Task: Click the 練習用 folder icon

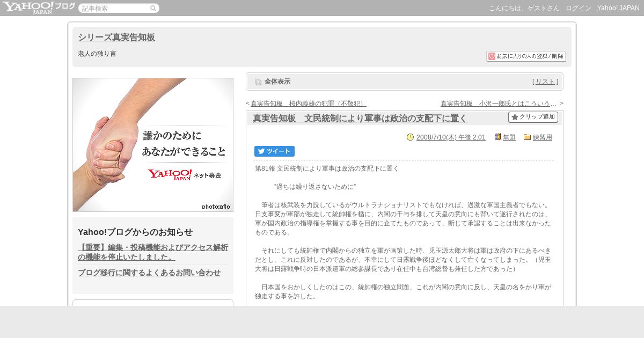Action: coord(527,137)
